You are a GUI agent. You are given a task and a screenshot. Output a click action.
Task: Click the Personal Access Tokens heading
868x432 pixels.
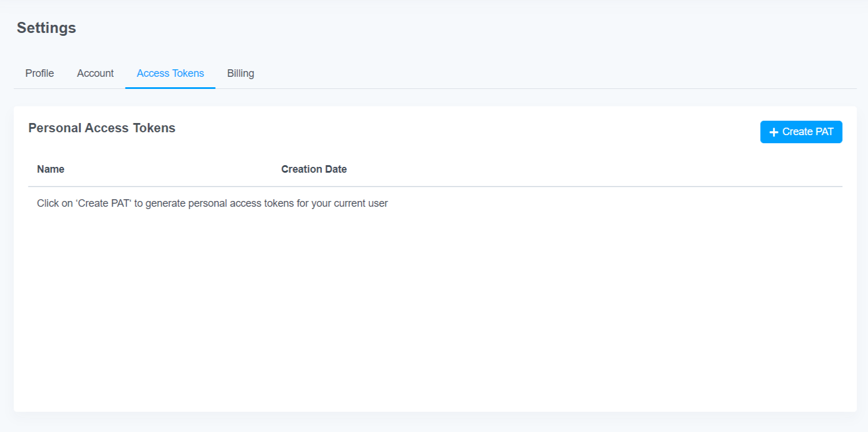click(102, 128)
